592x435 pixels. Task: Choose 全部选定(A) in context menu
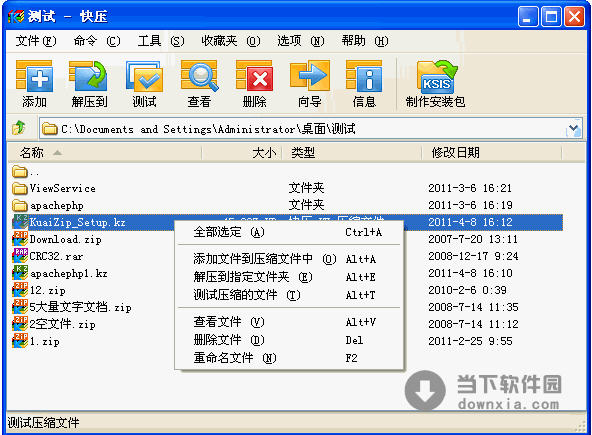[x=289, y=232]
